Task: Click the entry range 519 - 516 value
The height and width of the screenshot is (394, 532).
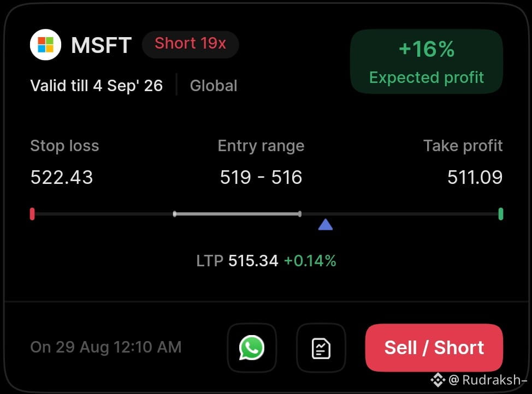Action: 261,177
